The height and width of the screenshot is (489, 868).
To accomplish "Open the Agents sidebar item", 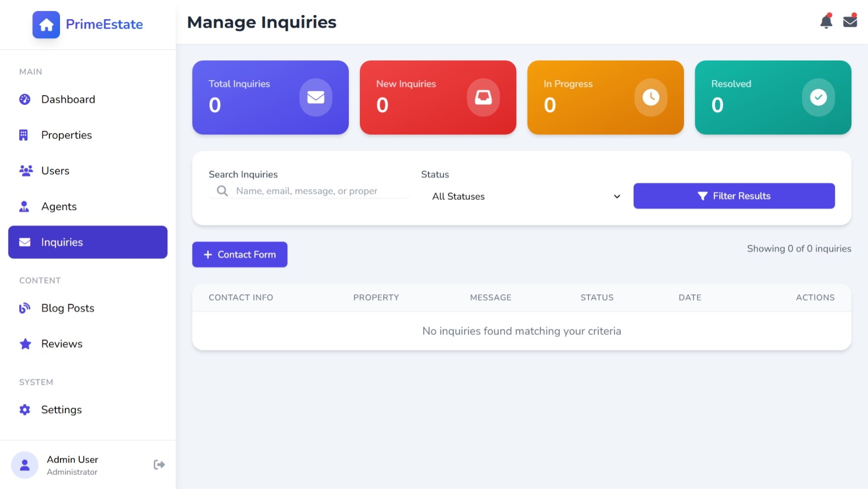I will 59,207.
